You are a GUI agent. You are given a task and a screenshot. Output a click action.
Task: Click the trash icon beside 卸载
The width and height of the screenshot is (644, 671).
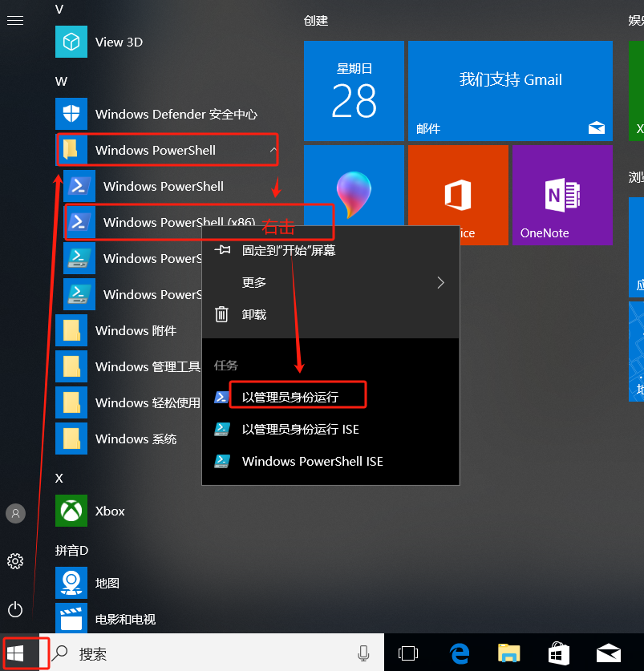click(221, 314)
